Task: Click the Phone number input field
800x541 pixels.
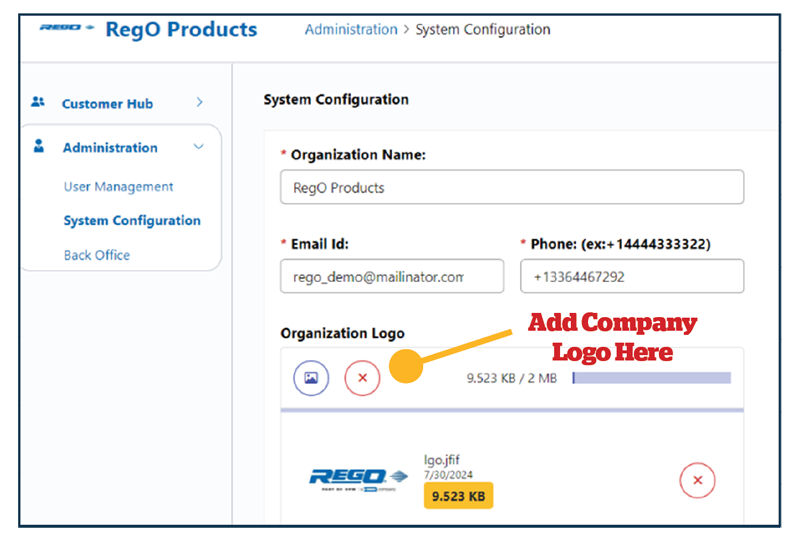Action: pyautogui.click(x=632, y=276)
